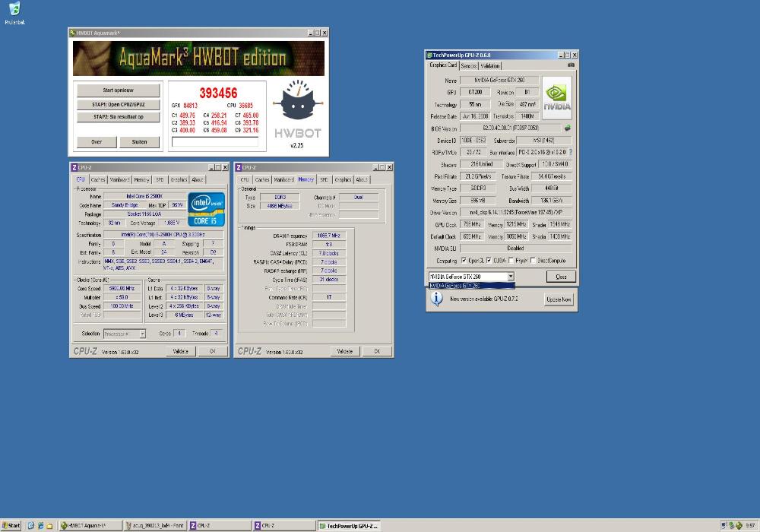Viewport: 760px width, 532px height.
Task: Click Z icon in CPU-Z processor window title
Action: coord(74,167)
